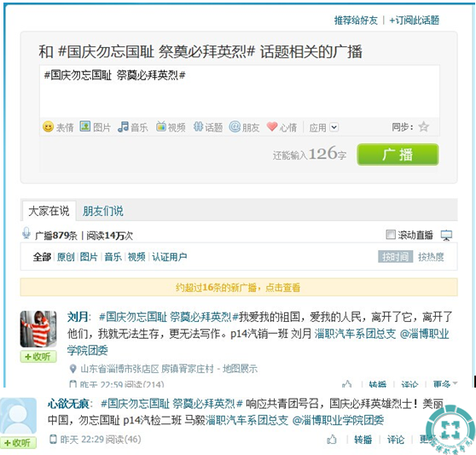The image size is (476, 455).
Task: Open the screen display icon beside 滚动直播
Action: pos(446,235)
